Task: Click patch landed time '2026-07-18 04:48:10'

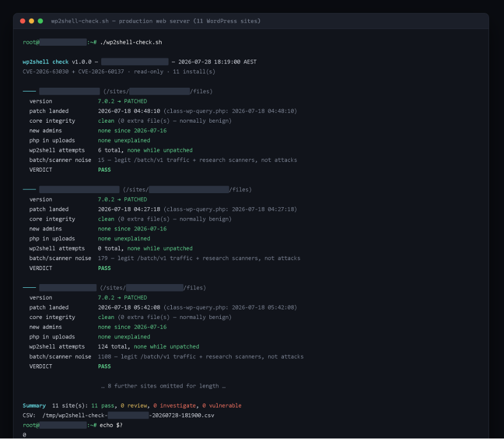Action: point(129,111)
